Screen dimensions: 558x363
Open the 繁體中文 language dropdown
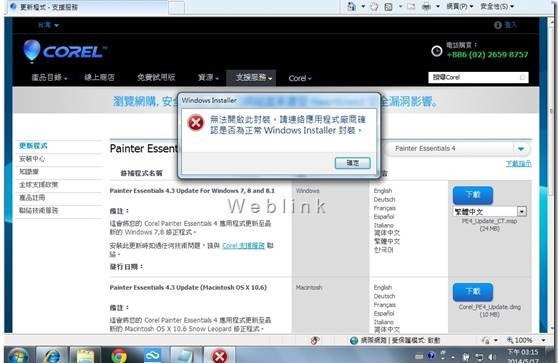(x=490, y=211)
